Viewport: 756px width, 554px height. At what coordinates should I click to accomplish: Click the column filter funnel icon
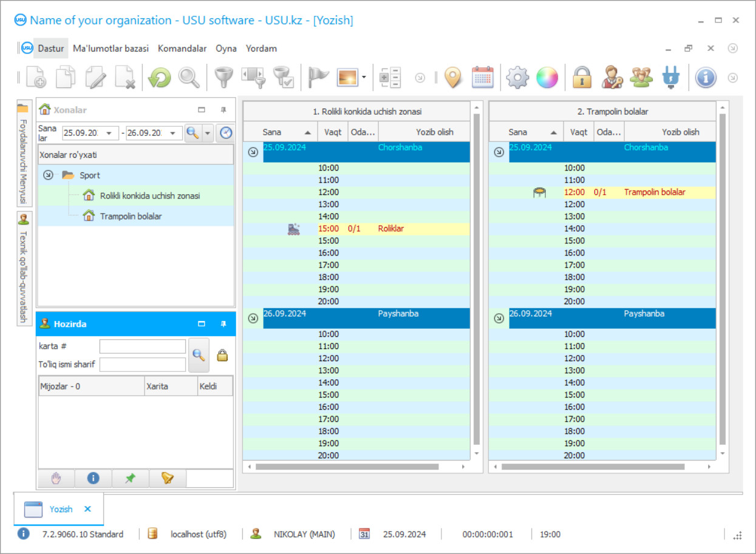pyautogui.click(x=253, y=78)
